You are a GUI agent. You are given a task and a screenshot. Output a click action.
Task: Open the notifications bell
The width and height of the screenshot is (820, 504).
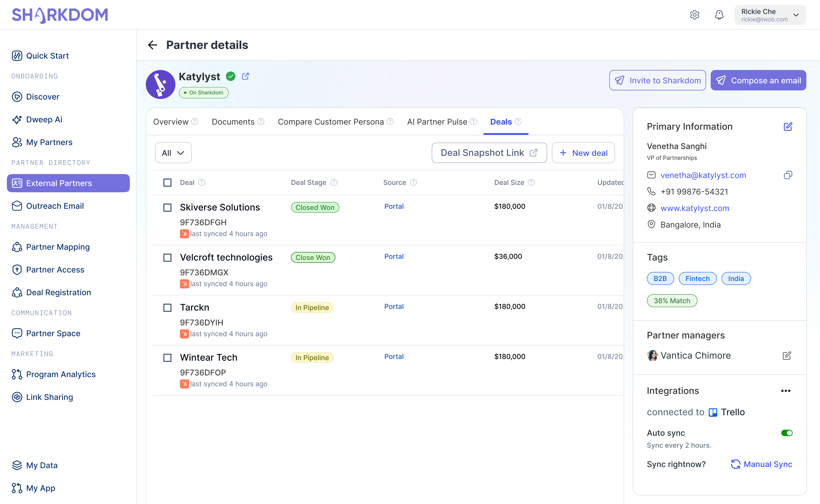[719, 15]
